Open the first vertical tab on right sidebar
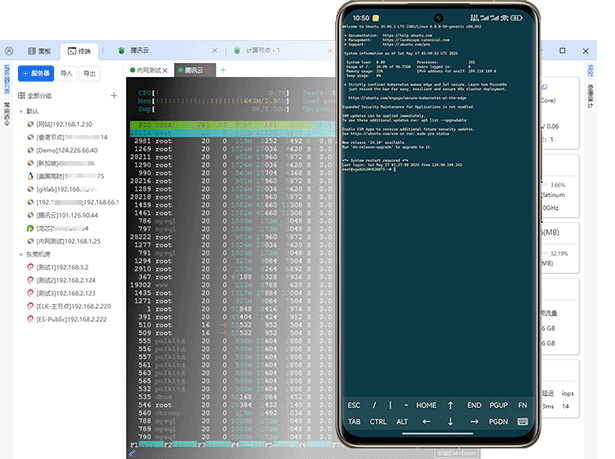 coord(590,71)
